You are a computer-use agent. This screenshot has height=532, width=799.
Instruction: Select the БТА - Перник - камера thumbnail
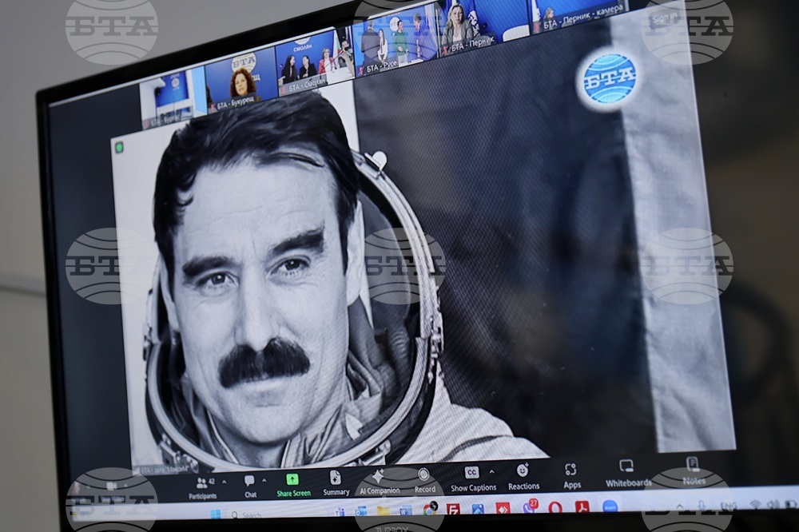(x=578, y=14)
